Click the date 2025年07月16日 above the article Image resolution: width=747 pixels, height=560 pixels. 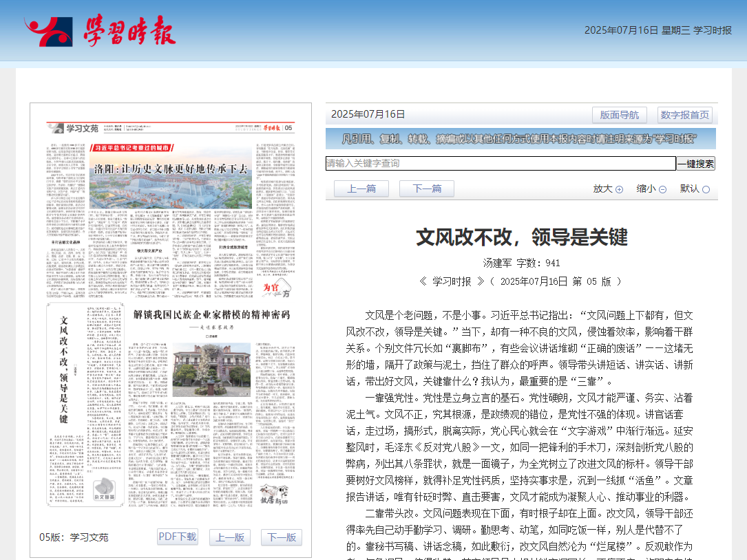(368, 114)
